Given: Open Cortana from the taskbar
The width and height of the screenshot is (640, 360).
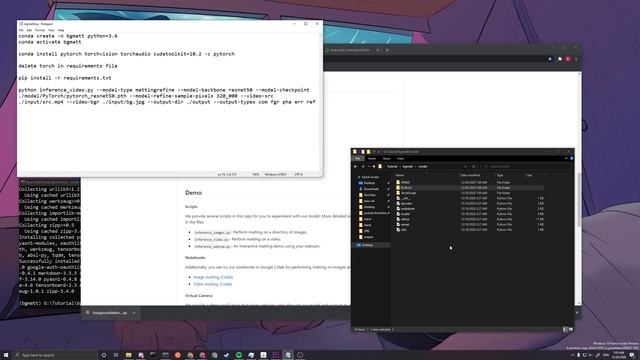Looking at the screenshot, I should (104, 355).
